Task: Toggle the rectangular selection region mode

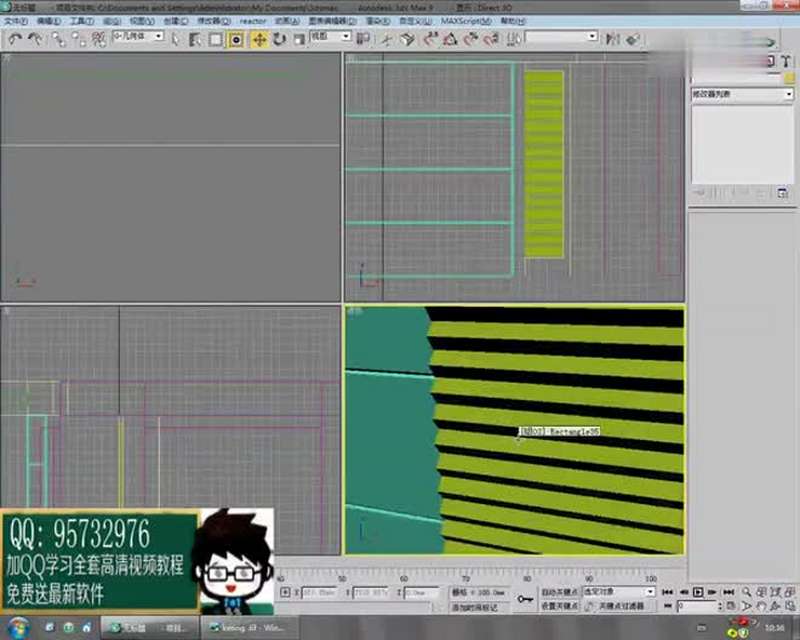Action: 214,38
